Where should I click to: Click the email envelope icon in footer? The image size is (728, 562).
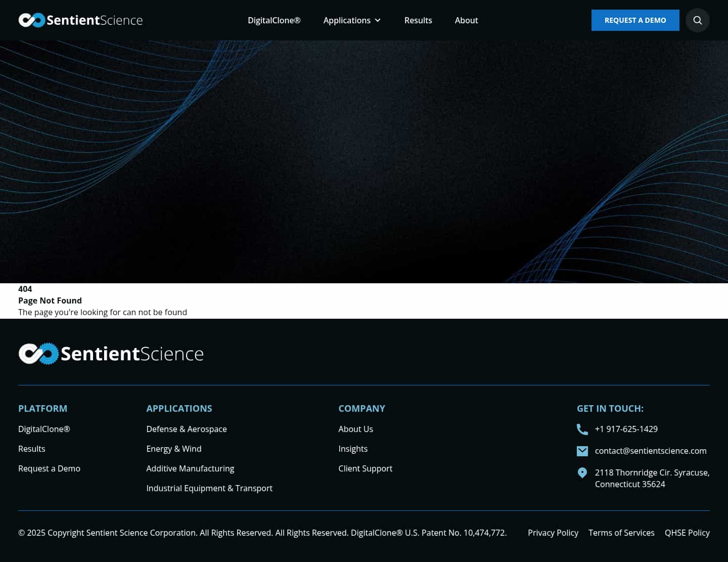click(582, 451)
